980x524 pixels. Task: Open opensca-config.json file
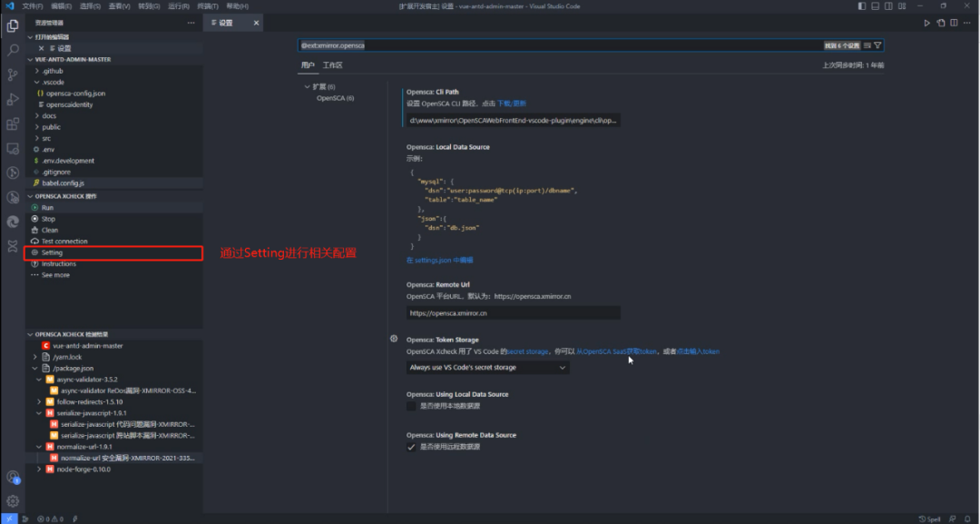(x=75, y=94)
